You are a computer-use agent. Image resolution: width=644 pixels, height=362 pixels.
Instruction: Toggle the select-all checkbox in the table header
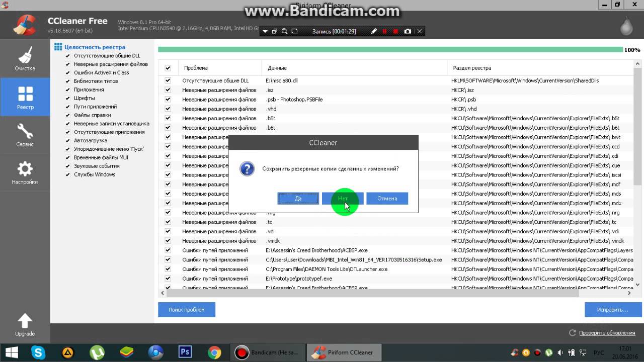click(x=168, y=68)
